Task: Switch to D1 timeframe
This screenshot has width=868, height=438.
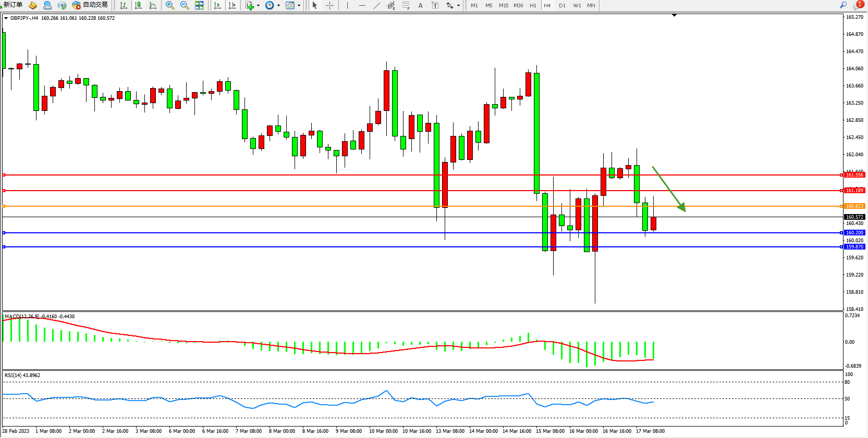Action: click(x=562, y=5)
